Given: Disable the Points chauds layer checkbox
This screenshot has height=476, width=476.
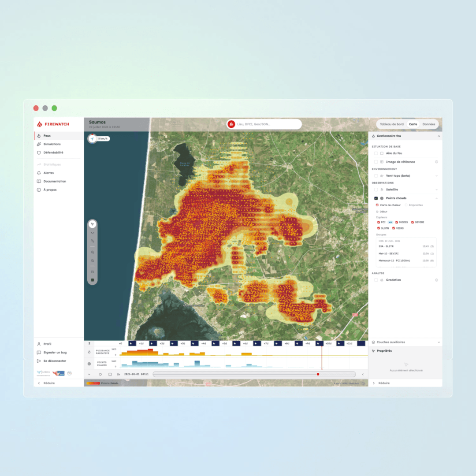Looking at the screenshot, I should point(376,198).
